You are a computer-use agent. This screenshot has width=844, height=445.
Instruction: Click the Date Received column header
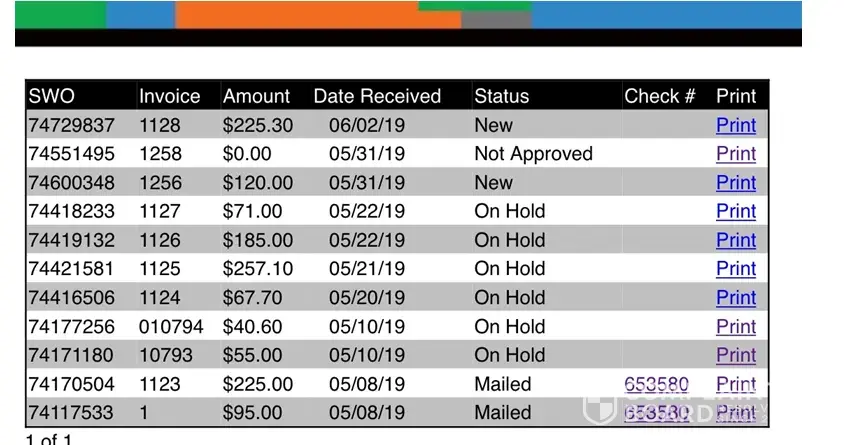377,97
